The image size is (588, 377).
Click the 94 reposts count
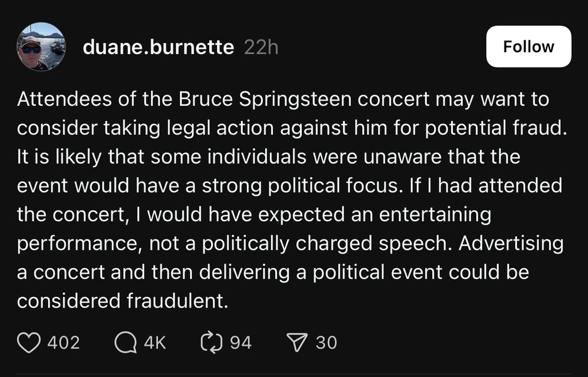(x=240, y=343)
